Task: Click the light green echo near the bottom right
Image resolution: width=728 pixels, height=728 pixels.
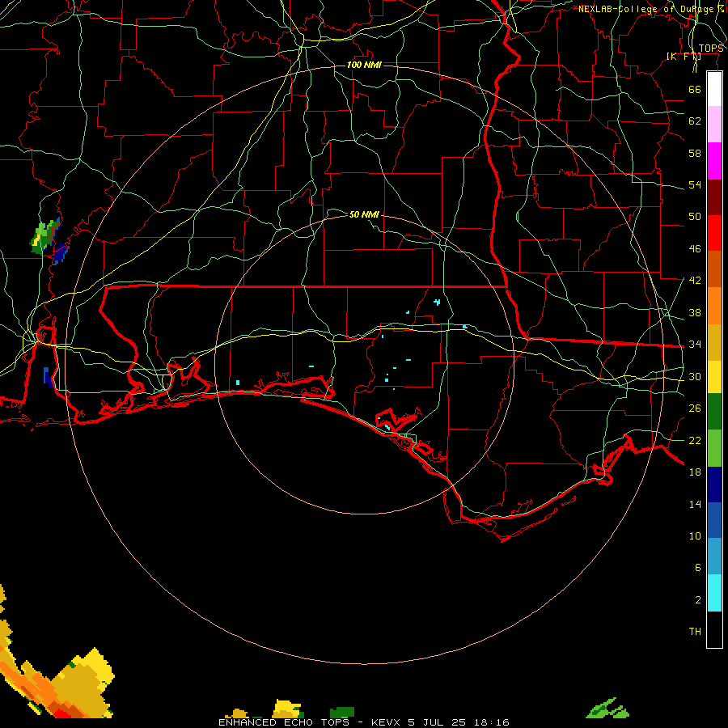Action: coord(607,709)
